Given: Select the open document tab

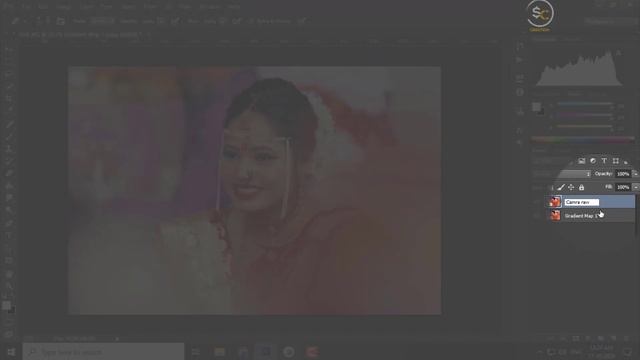Looking at the screenshot, I should (80, 35).
